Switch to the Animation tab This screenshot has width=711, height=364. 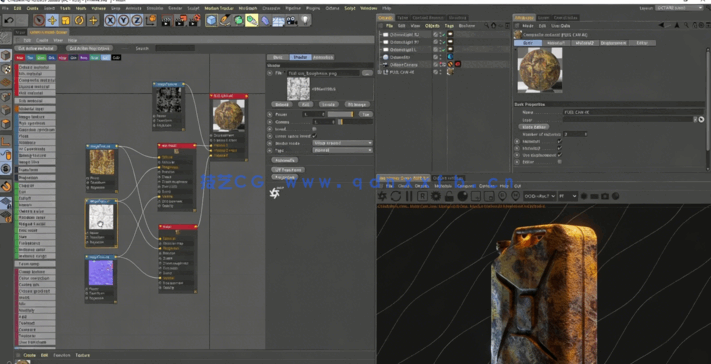(x=323, y=57)
